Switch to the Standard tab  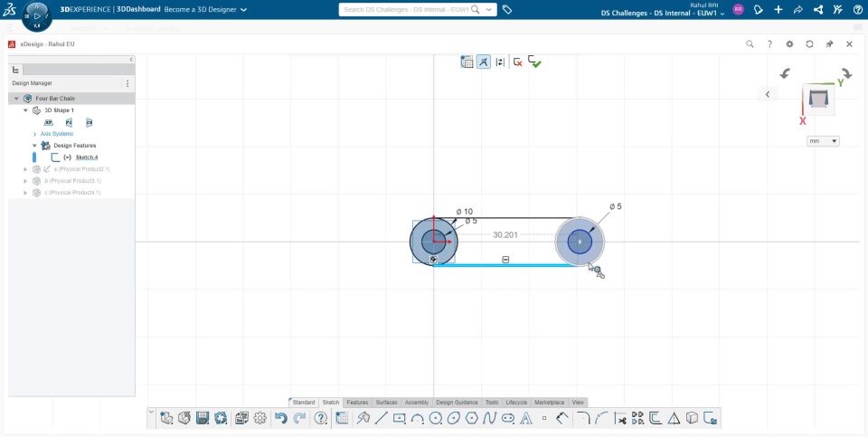pyautogui.click(x=304, y=402)
